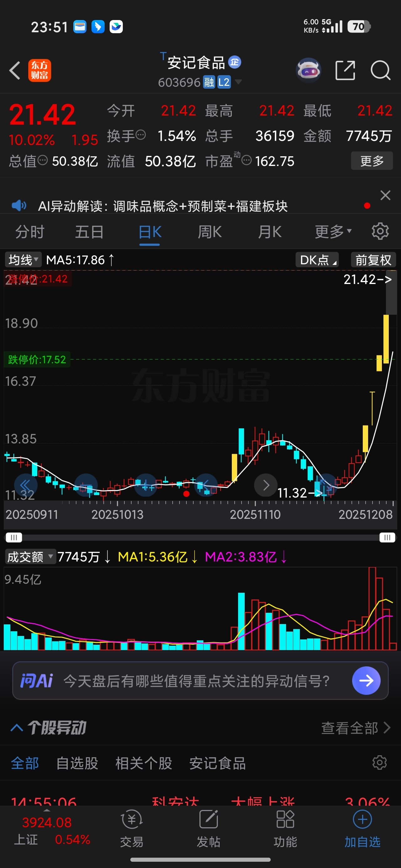Collapse the 个股异动 section
This screenshot has height=868, width=401.
click(17, 728)
